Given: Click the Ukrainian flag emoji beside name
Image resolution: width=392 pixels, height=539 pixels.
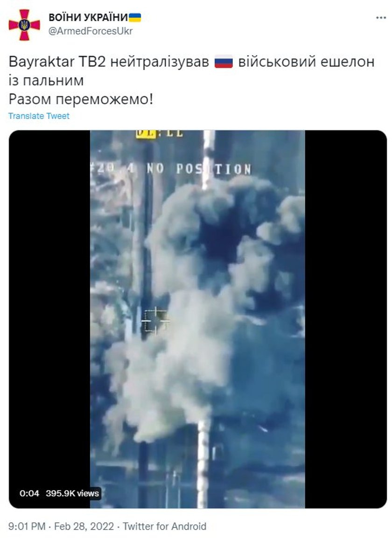Looking at the screenshot, I should pos(135,17).
